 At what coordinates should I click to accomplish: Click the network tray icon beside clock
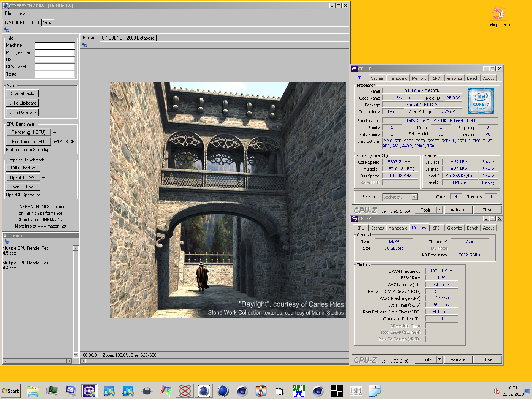pos(527,391)
